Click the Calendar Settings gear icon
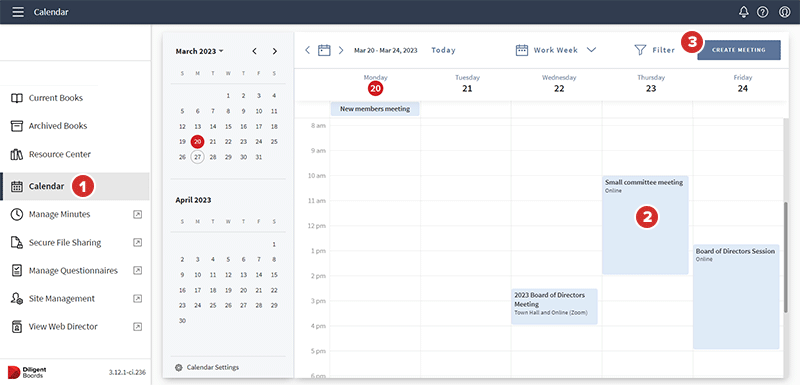Screen dimensions: 800x385 pos(179,367)
